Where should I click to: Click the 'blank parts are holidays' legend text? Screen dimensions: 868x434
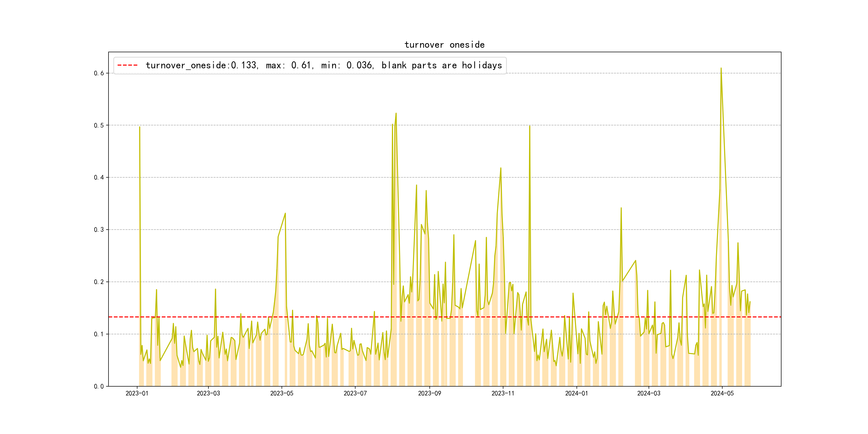[442, 65]
